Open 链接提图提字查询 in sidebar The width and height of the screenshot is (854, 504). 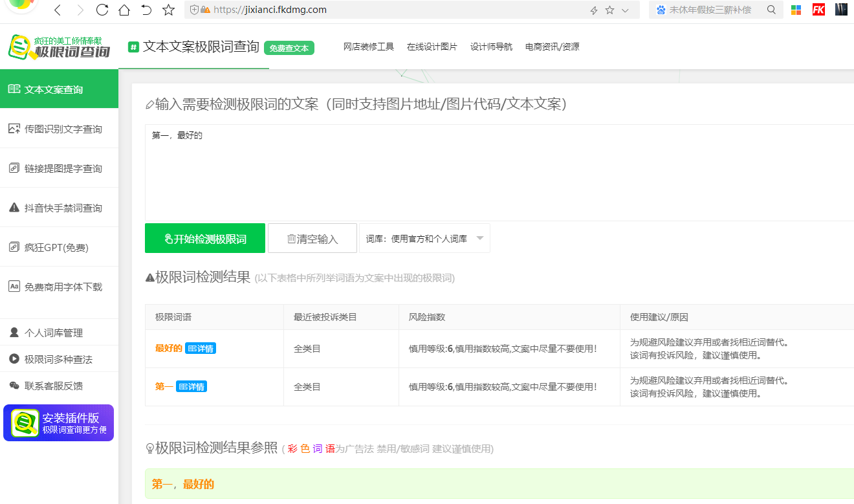(x=59, y=168)
